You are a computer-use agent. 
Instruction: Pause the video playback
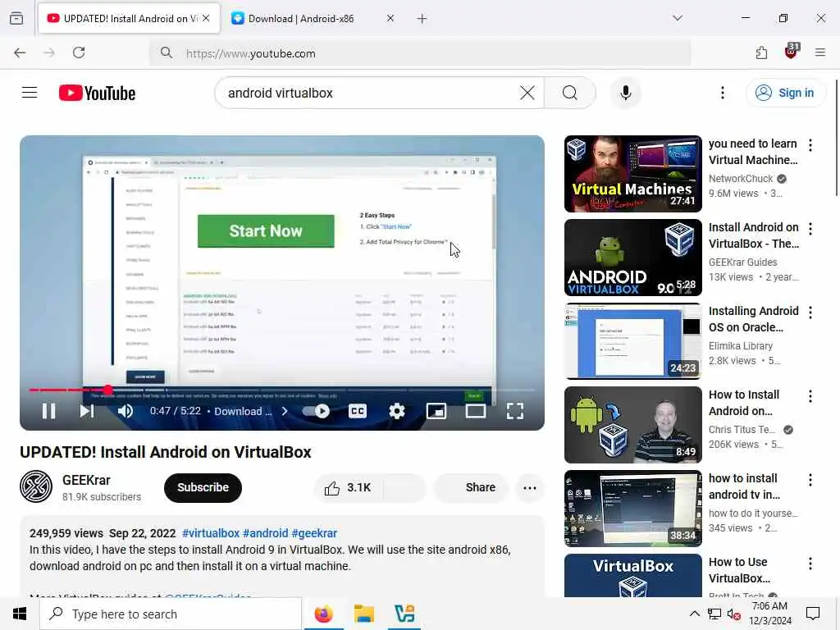(x=48, y=412)
